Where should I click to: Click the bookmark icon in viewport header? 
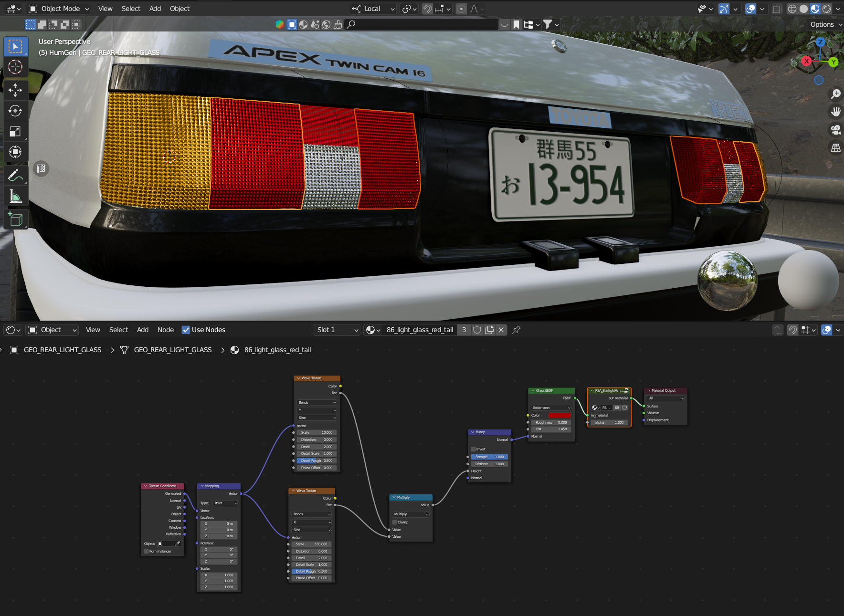[x=516, y=24]
